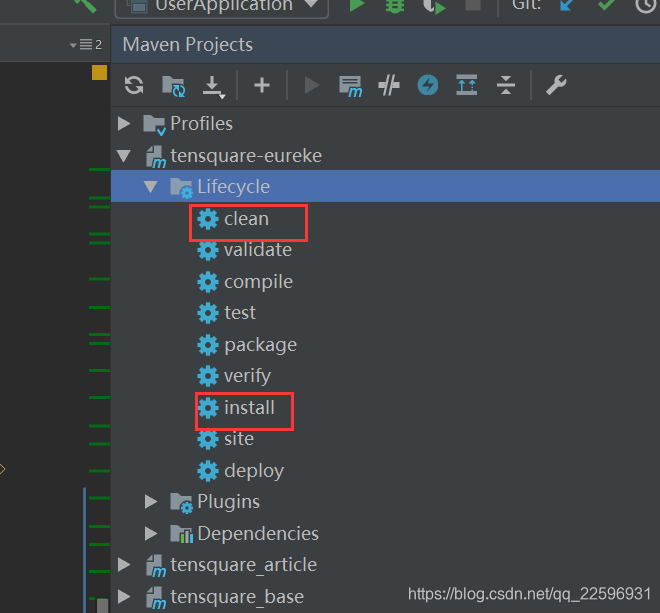Toggle Offline Mode icon
This screenshot has width=660, height=613.
coord(389,85)
